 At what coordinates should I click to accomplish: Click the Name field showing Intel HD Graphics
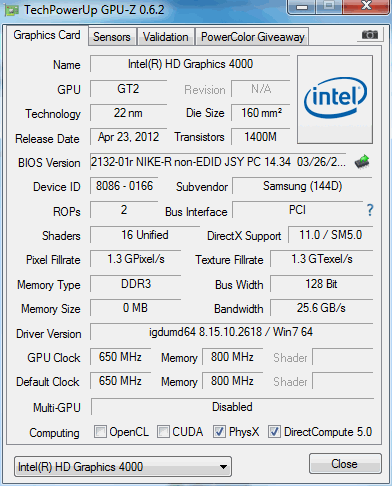point(190,64)
